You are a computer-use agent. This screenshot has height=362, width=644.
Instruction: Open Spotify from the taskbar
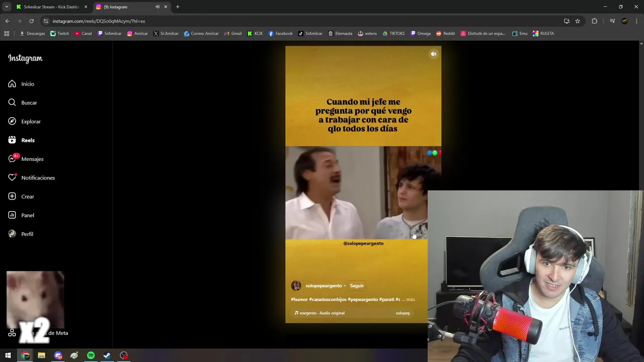(x=91, y=355)
